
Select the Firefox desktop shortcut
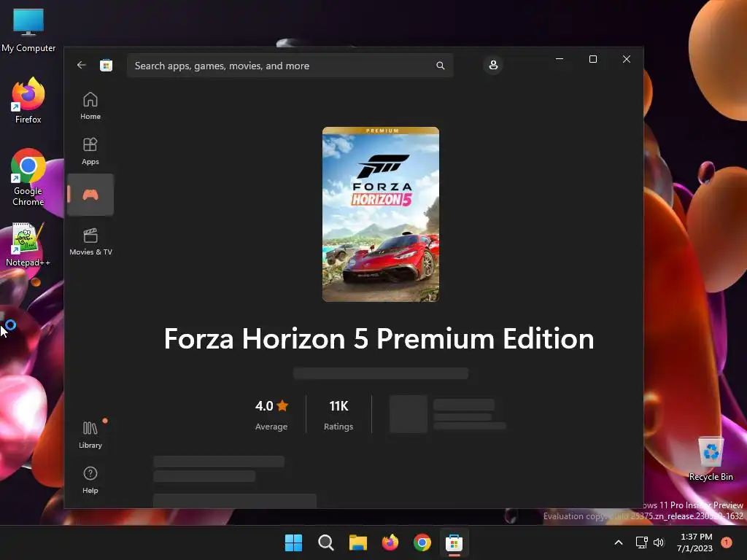point(28,101)
